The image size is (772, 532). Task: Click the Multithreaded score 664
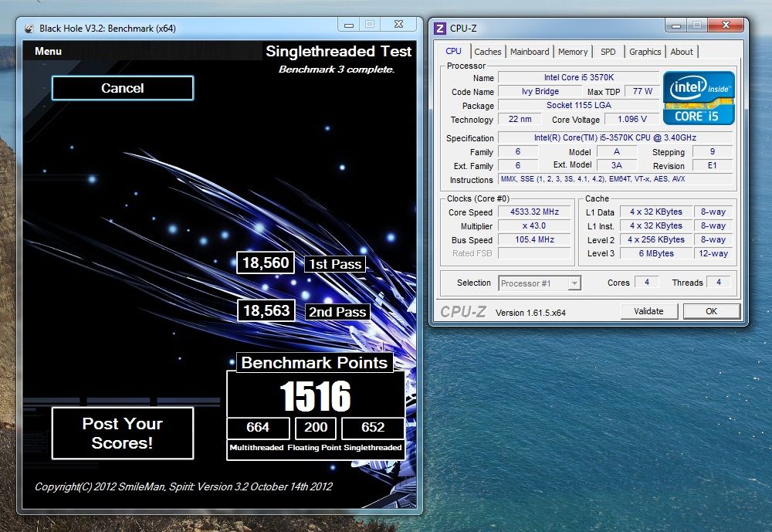pyautogui.click(x=258, y=427)
